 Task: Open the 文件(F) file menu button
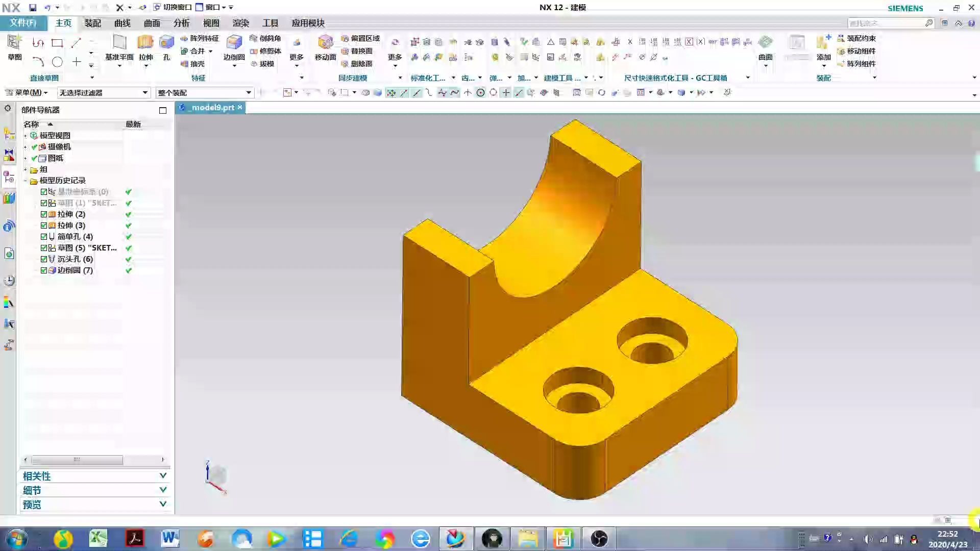(x=23, y=23)
